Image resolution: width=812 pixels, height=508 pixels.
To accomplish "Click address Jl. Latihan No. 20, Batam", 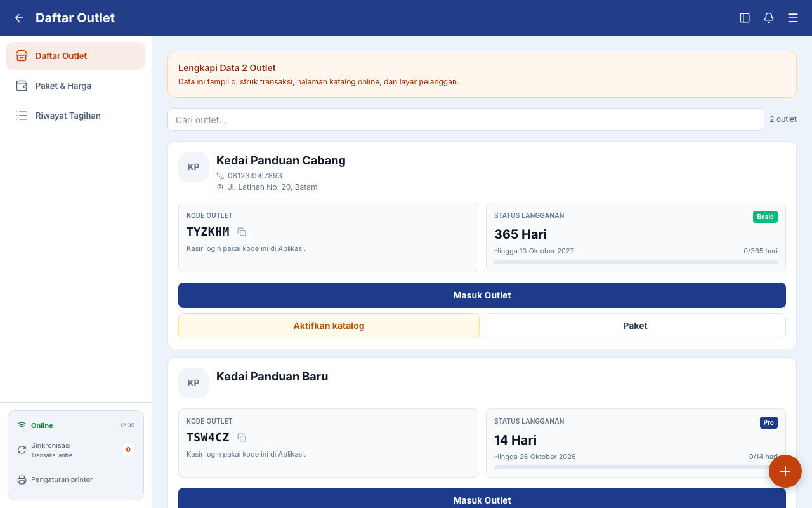I will point(273,187).
